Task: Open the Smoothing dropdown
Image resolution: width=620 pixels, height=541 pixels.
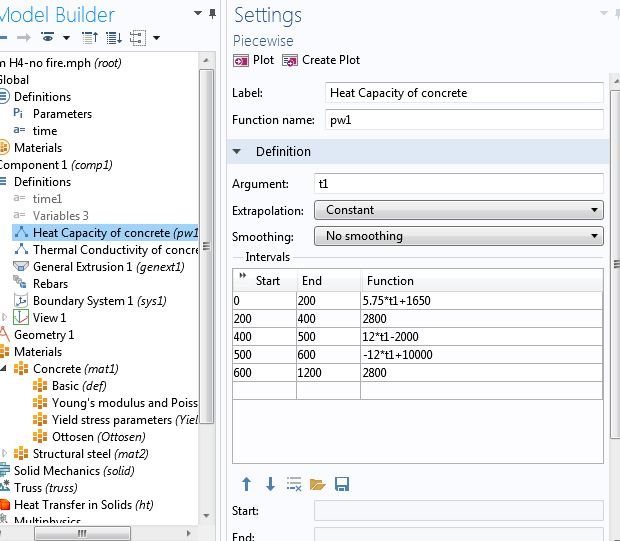Action: click(459, 236)
